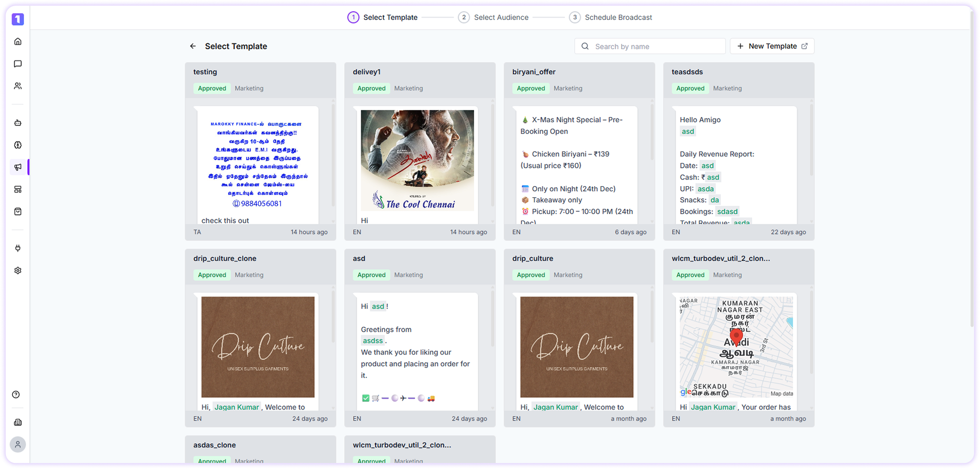Click the Marketing label on delivey1 card
The image size is (980, 469).
pyautogui.click(x=408, y=88)
